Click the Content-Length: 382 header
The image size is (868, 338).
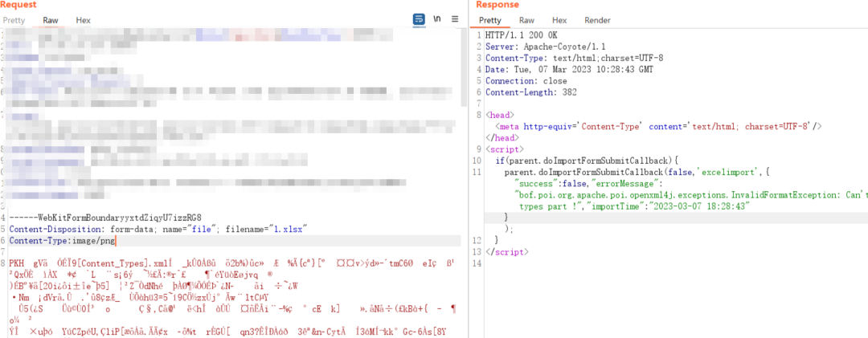click(531, 92)
